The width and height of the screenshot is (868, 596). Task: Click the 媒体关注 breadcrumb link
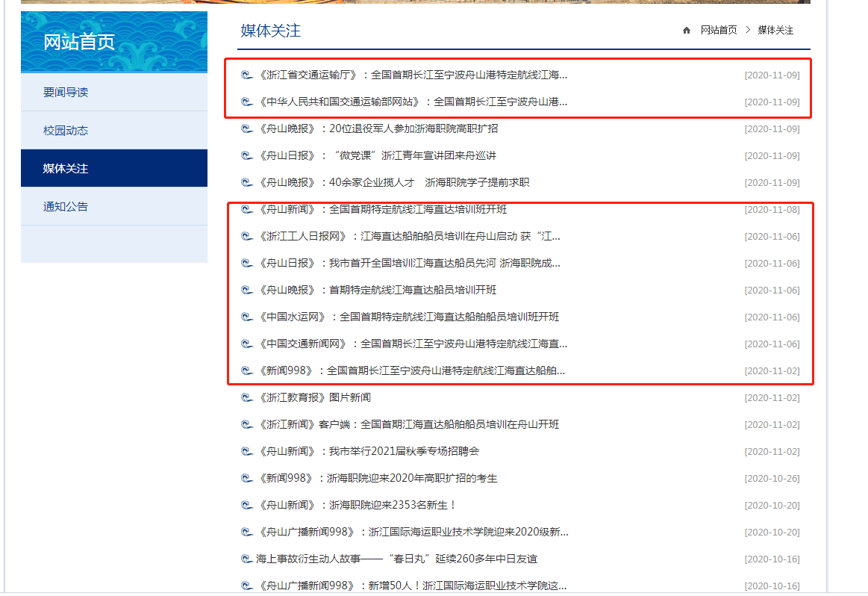coord(775,31)
